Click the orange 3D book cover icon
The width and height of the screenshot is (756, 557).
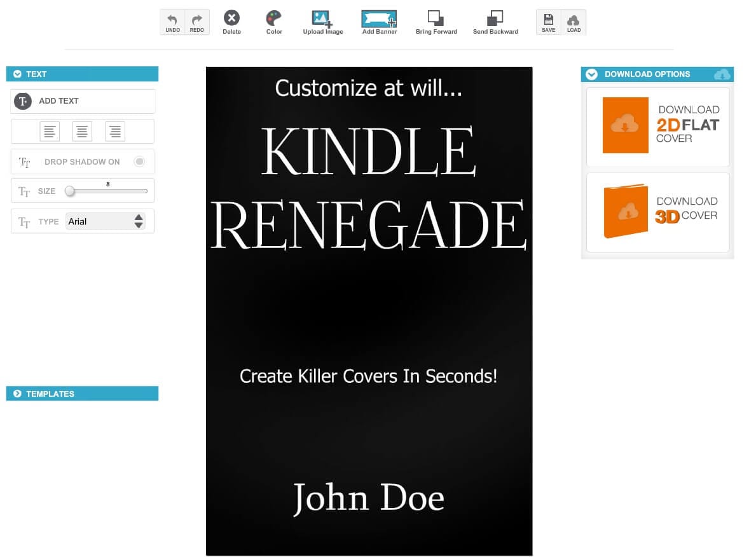[626, 210]
